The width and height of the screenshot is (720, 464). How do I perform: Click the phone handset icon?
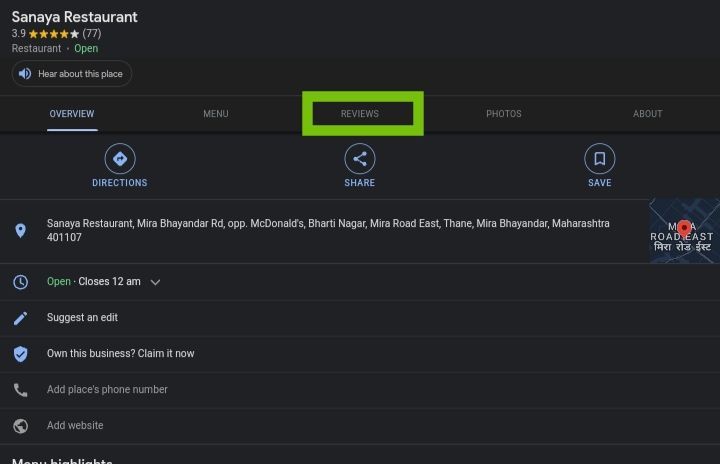pyautogui.click(x=20, y=390)
